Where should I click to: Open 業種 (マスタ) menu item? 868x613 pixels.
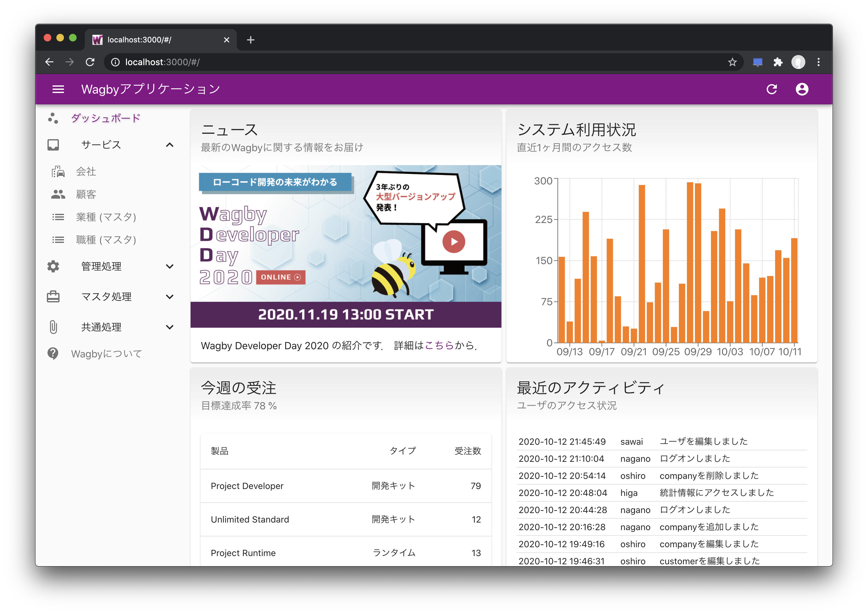pyautogui.click(x=106, y=217)
